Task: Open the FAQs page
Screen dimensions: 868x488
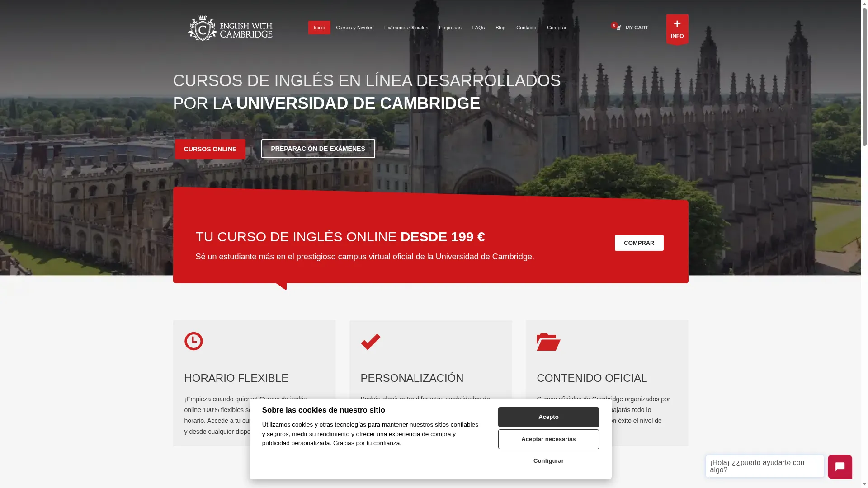Action: click(478, 28)
